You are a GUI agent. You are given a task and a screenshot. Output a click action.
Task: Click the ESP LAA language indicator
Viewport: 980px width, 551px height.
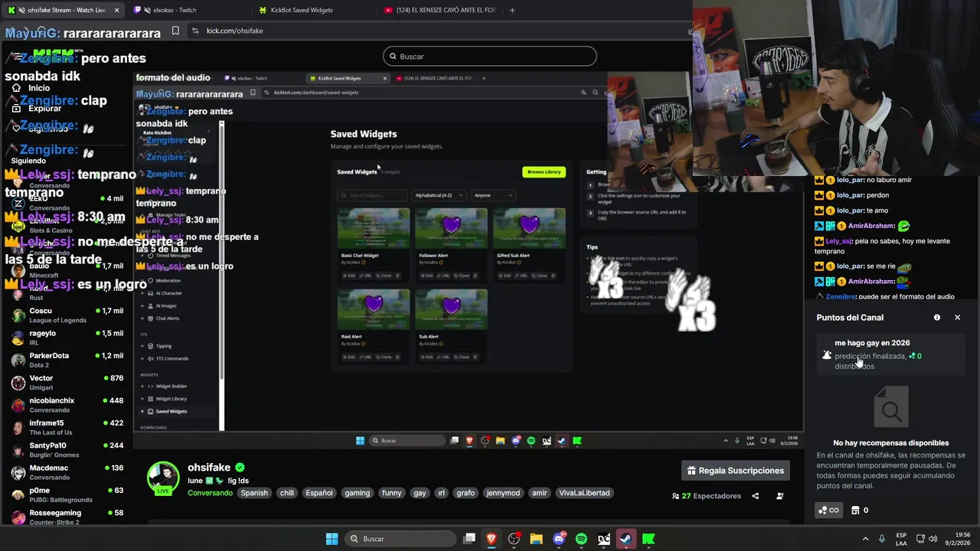901,539
